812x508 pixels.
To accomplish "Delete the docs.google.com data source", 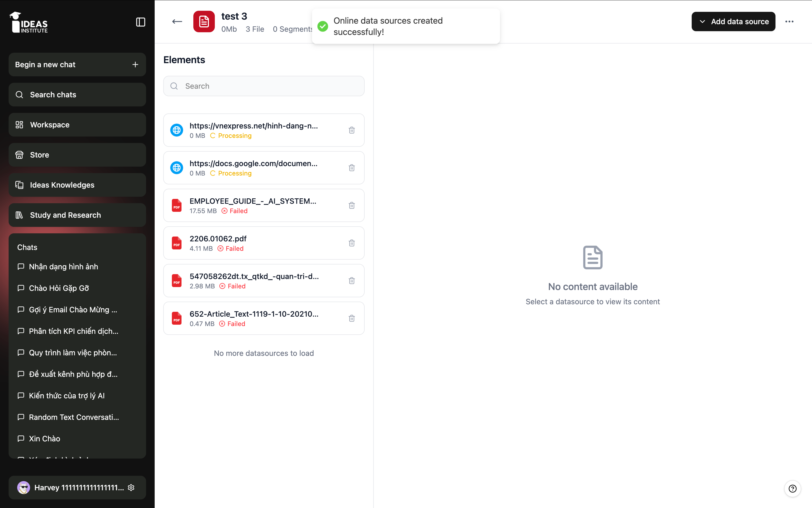I will [351, 168].
